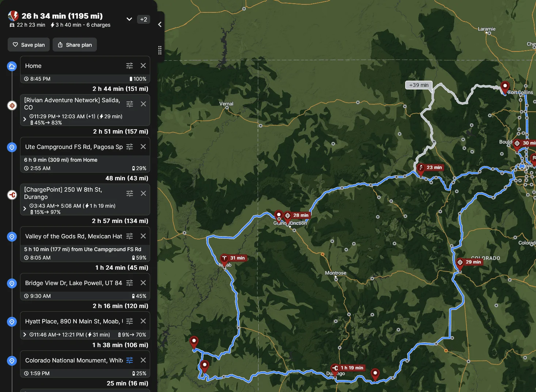Click Valley of the Gods Rd name field
Image resolution: width=536 pixels, height=392 pixels.
tap(73, 236)
